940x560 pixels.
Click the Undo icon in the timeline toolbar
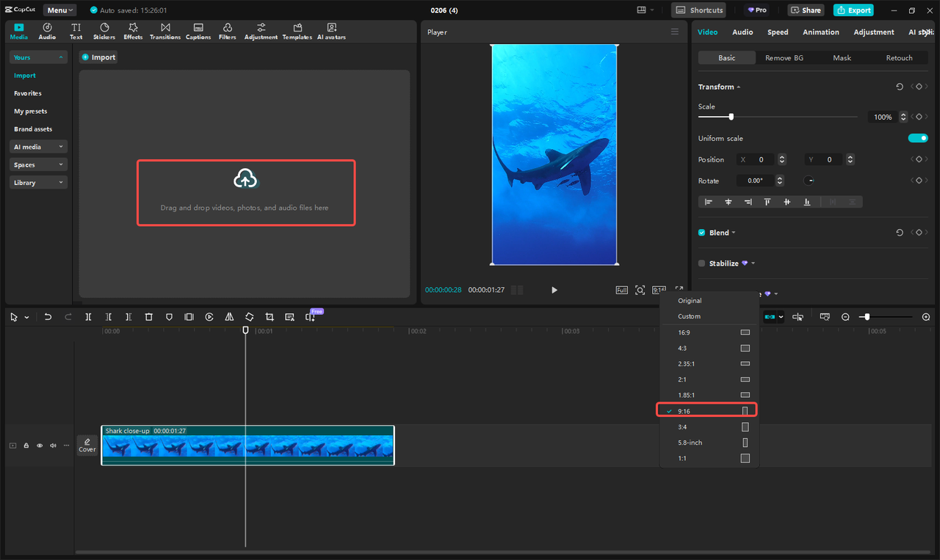click(48, 316)
